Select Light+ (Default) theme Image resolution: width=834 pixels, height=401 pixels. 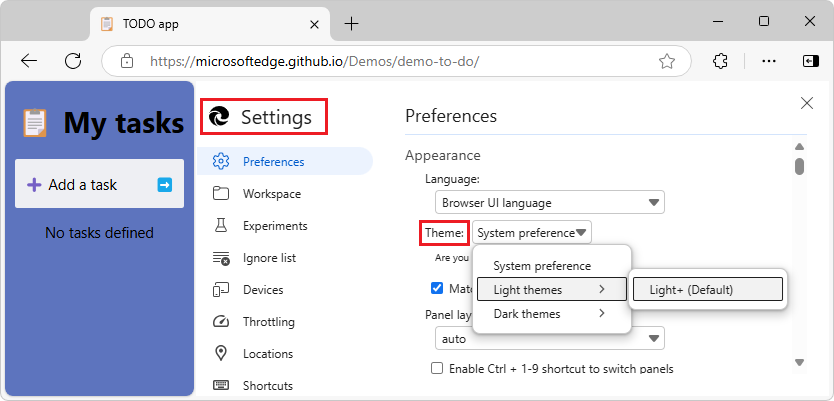[707, 289]
